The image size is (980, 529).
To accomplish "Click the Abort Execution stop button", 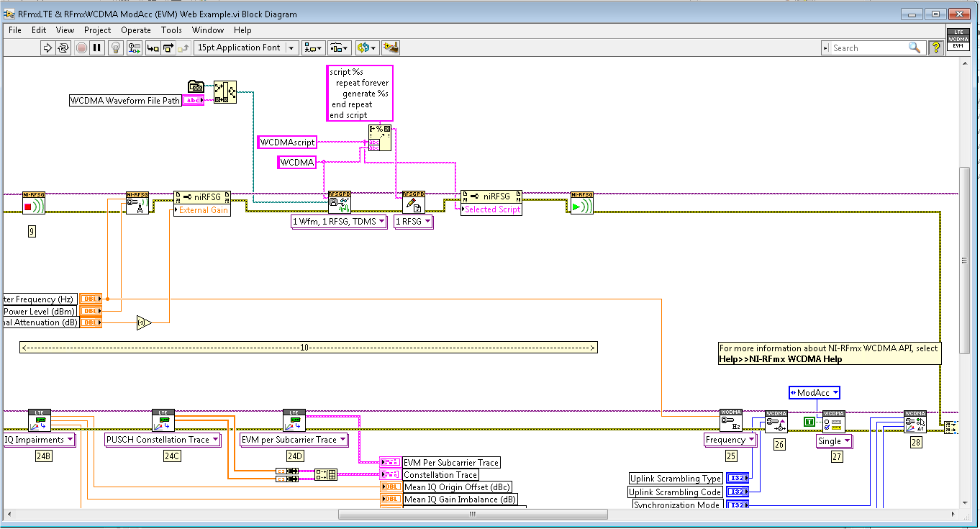I will 81,48.
